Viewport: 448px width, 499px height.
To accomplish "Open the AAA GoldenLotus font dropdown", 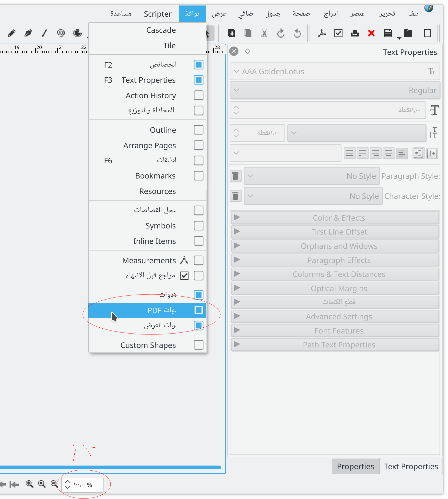I will 334,71.
